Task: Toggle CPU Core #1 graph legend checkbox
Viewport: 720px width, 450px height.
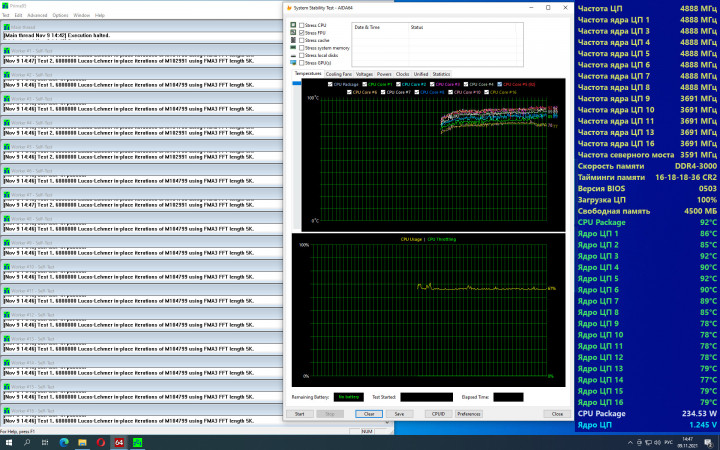Action: pyautogui.click(x=365, y=84)
